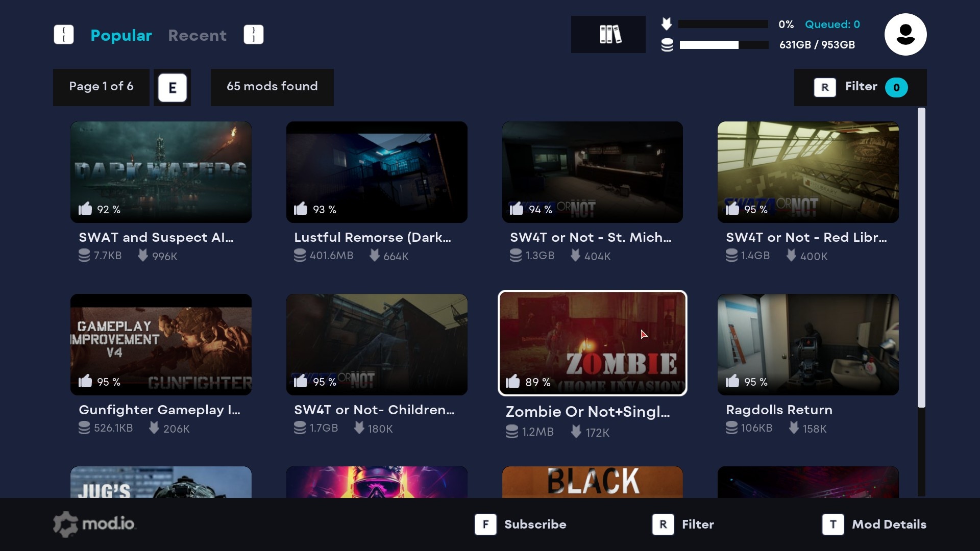Open the user profile avatar

coord(905,35)
